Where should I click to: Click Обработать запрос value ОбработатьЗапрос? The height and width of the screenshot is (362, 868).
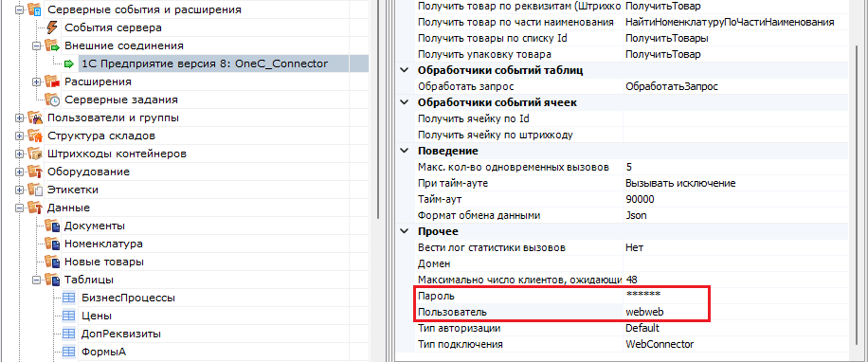click(x=671, y=86)
